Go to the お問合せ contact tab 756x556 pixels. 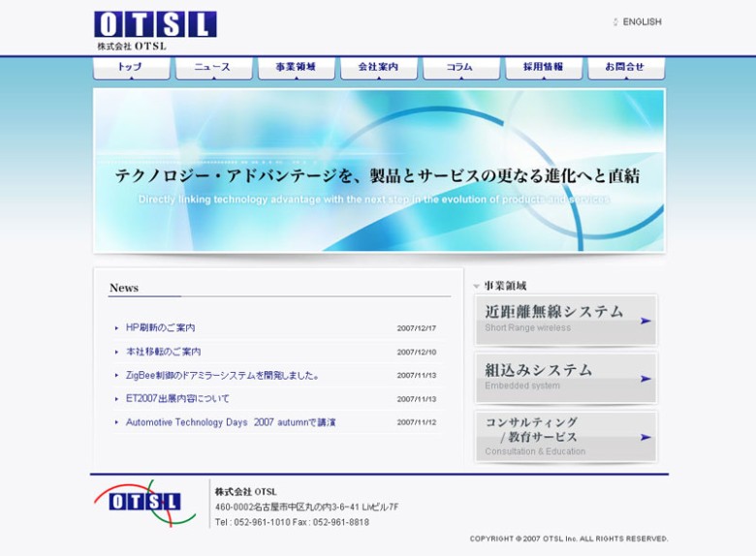[625, 68]
